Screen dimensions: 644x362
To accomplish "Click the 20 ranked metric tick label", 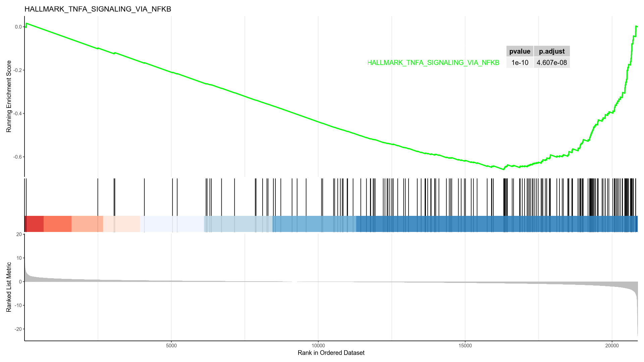I will pos(19,234).
